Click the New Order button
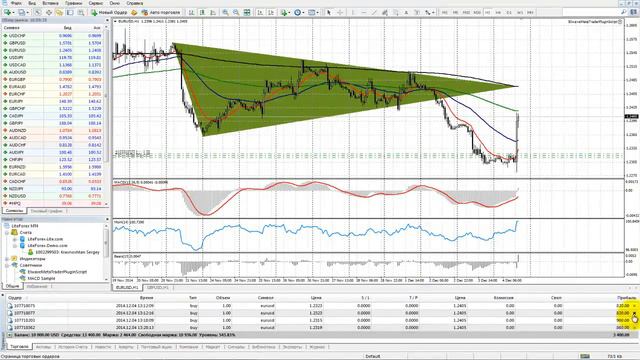 click(x=109, y=13)
